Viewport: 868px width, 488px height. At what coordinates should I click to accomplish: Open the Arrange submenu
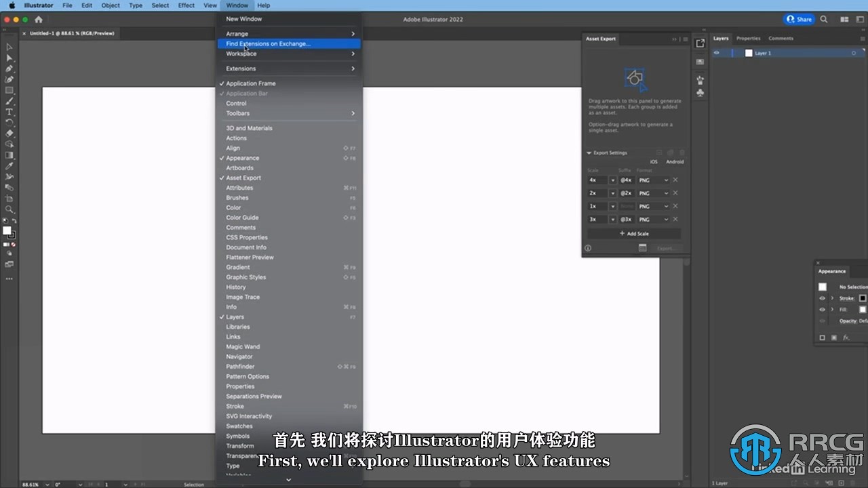[289, 34]
